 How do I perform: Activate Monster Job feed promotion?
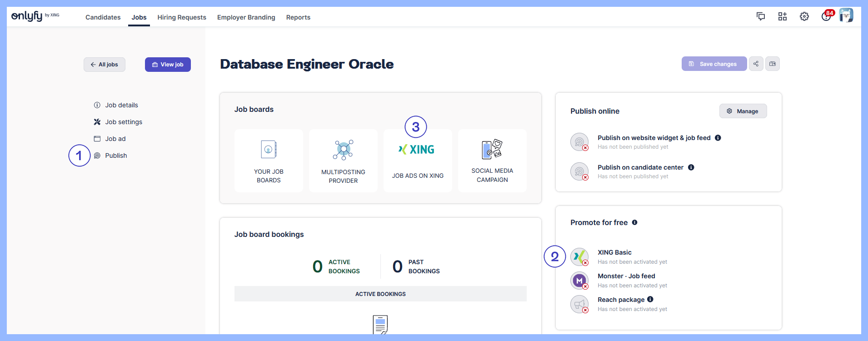579,281
